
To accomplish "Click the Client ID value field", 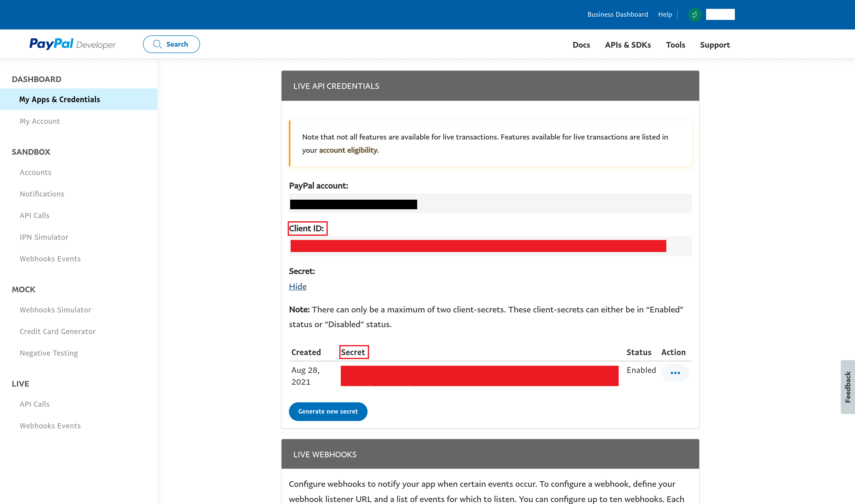I will coord(478,246).
